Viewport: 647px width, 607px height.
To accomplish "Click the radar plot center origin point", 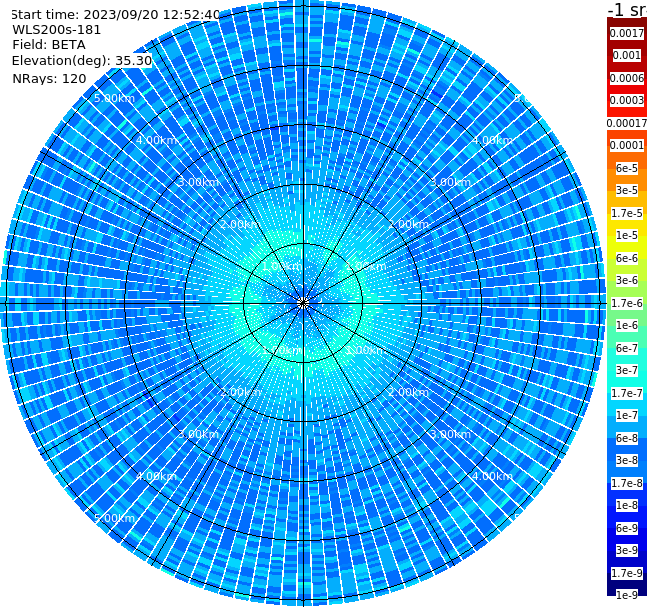I will pyautogui.click(x=303, y=303).
